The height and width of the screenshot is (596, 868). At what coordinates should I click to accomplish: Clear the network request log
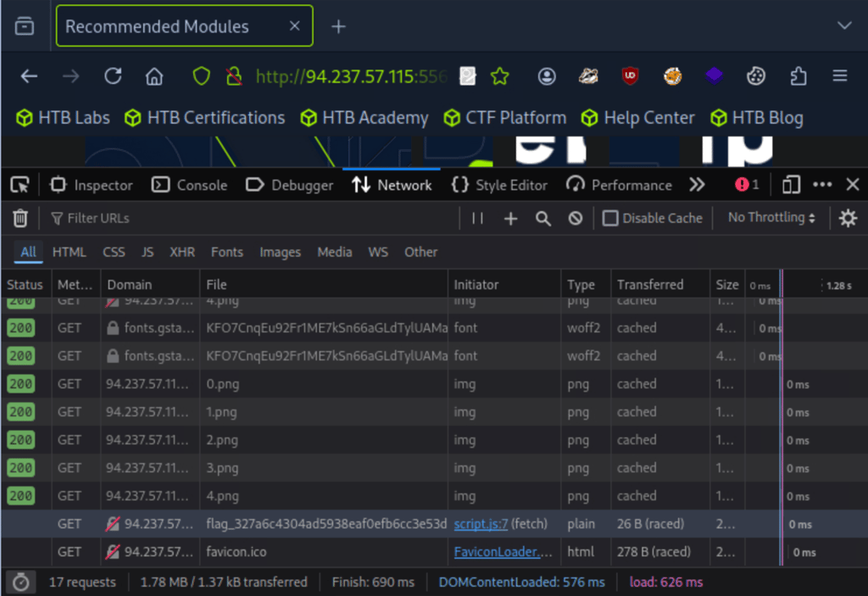pyautogui.click(x=20, y=218)
